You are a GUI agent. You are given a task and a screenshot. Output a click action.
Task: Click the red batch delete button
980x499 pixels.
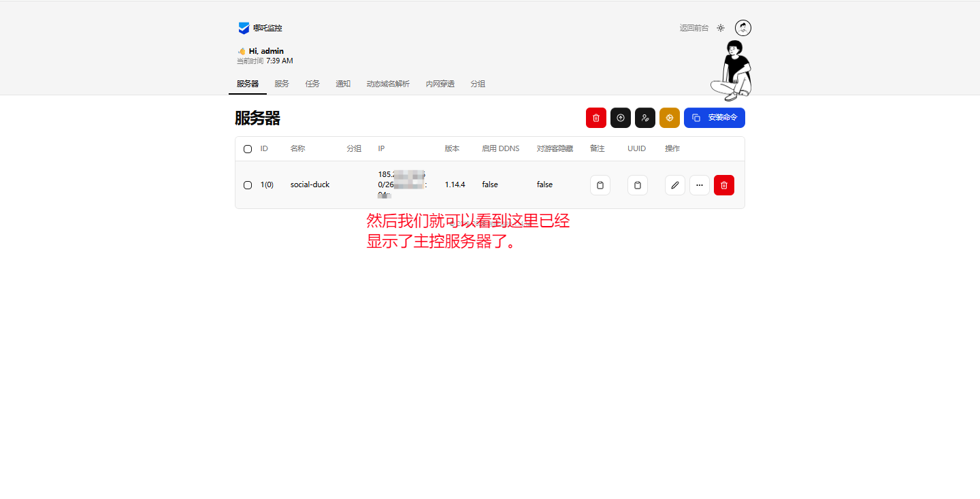pyautogui.click(x=595, y=118)
